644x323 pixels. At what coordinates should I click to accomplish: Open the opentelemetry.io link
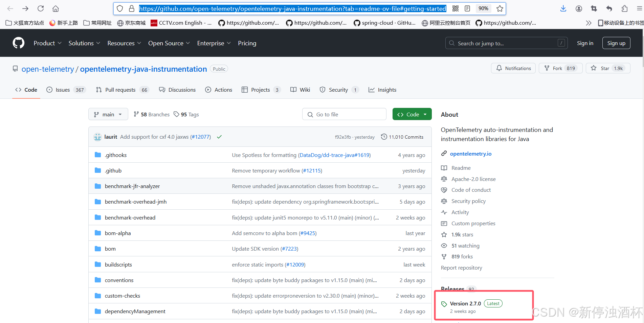click(471, 154)
